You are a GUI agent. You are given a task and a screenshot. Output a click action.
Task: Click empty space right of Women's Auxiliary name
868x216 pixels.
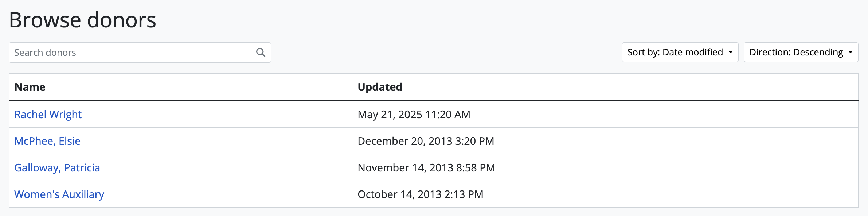point(226,194)
